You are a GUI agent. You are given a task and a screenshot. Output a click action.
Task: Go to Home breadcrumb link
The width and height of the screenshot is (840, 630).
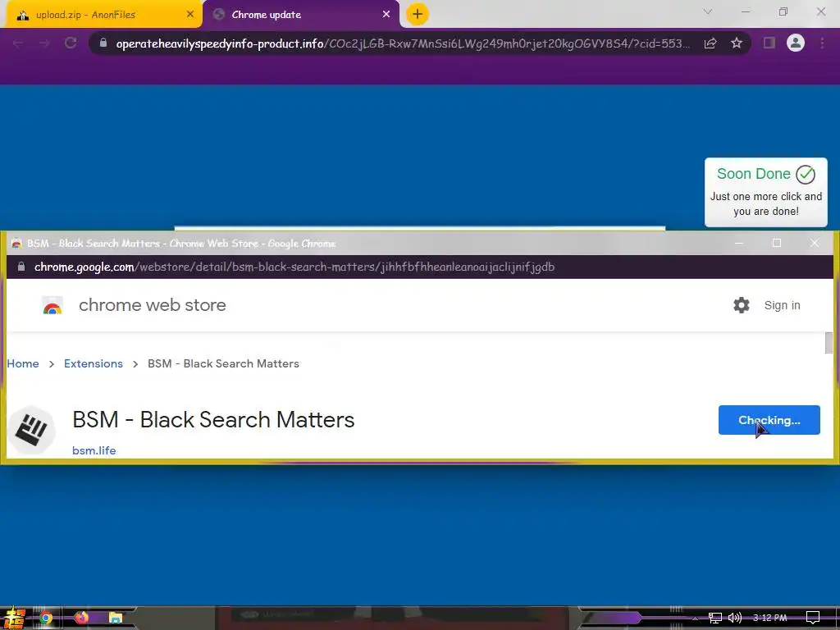click(23, 363)
